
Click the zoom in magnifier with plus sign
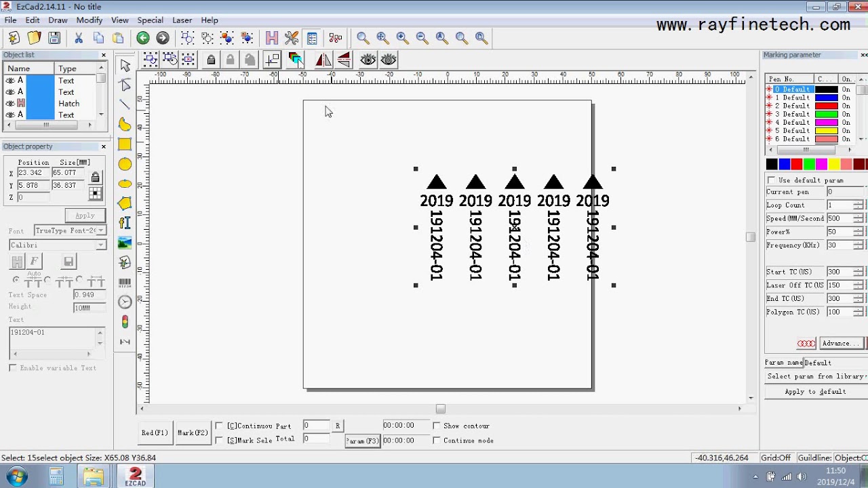(402, 38)
